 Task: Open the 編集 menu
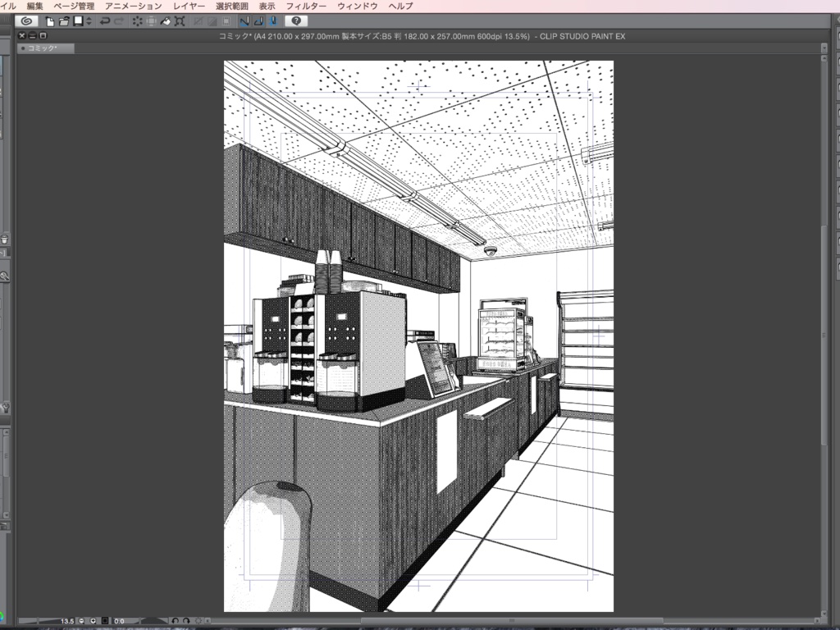point(34,6)
